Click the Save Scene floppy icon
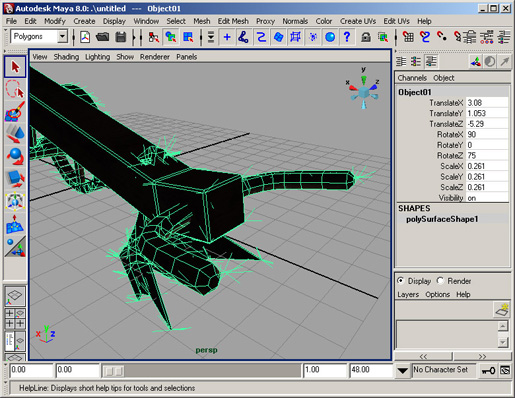The height and width of the screenshot is (398, 515). [120, 37]
